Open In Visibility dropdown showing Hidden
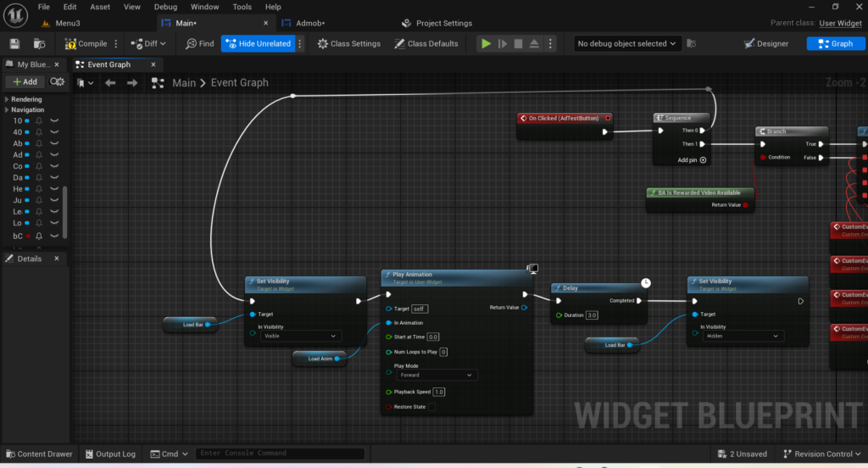Viewport: 868px width, 468px height. [x=743, y=337]
